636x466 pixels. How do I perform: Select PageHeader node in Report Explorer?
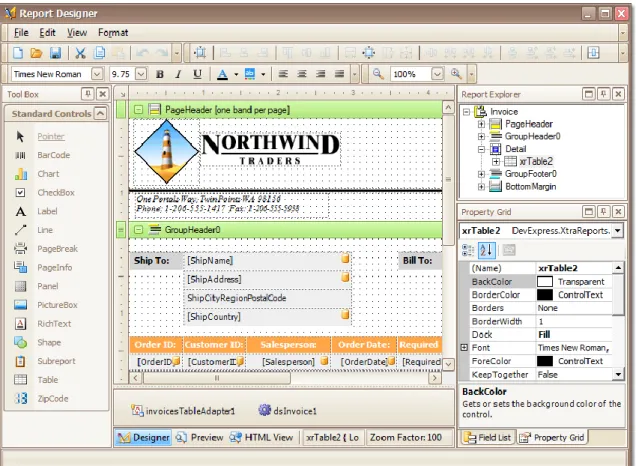pos(529,124)
